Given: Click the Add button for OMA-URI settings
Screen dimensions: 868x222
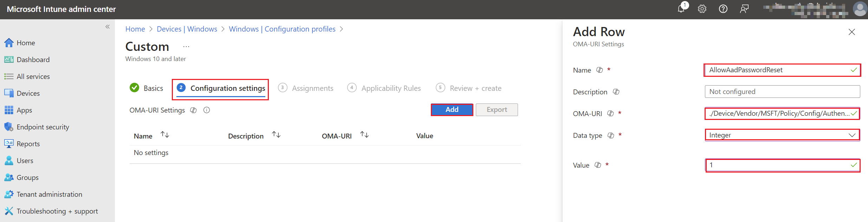Looking at the screenshot, I should click(x=452, y=110).
